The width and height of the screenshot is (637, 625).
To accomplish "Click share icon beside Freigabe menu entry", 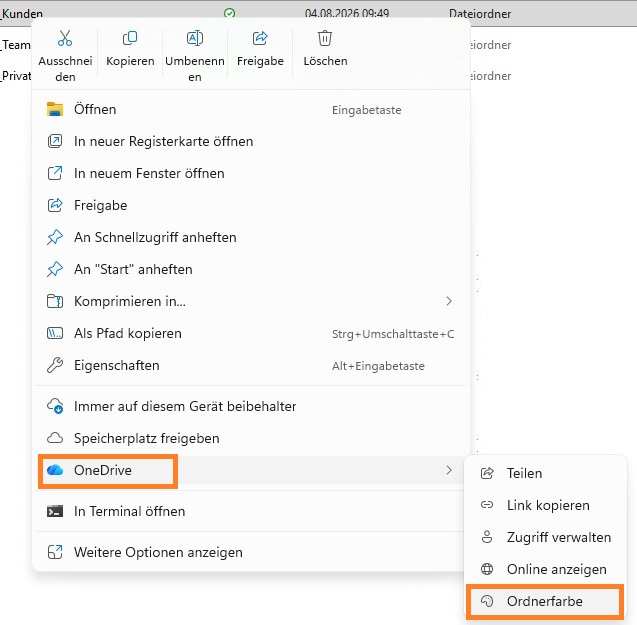I will (x=55, y=205).
